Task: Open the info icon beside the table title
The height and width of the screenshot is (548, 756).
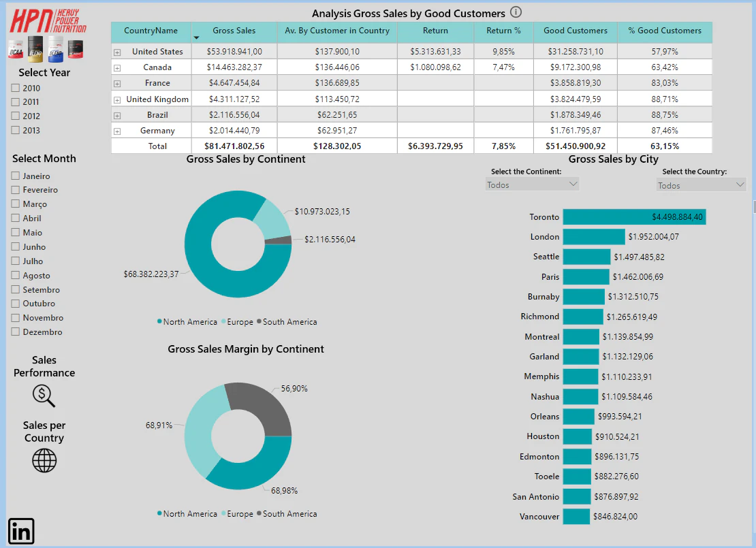Action: coord(516,12)
